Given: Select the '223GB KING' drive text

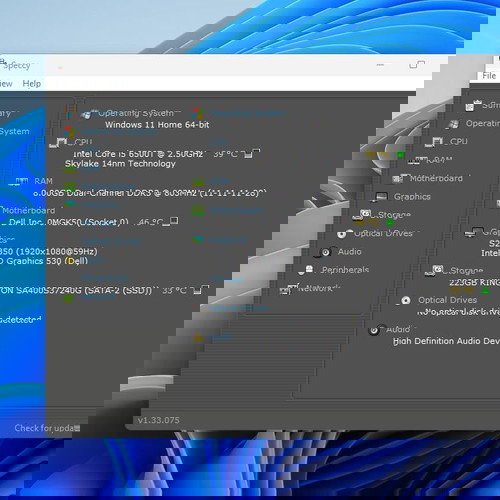Looking at the screenshot, I should (x=474, y=282).
